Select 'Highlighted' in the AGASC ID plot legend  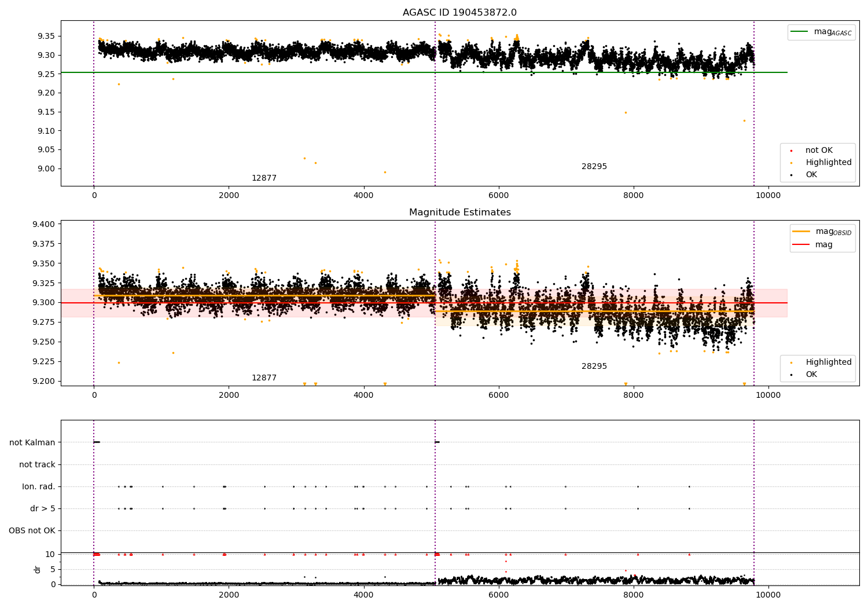tap(821, 163)
